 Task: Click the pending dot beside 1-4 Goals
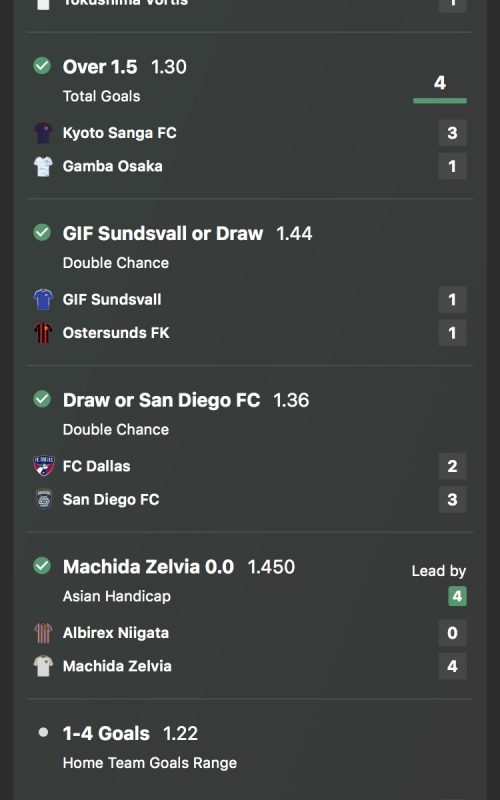tap(43, 732)
